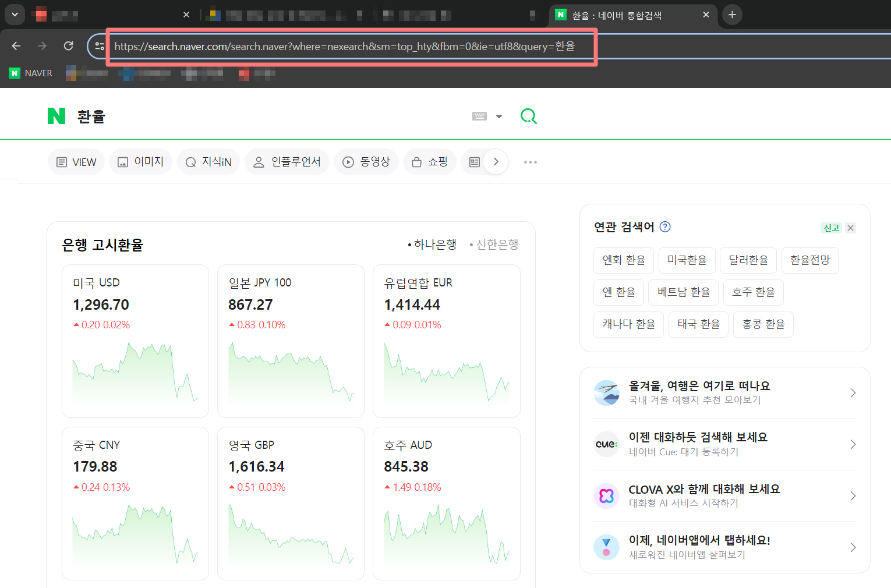This screenshot has height=588, width=891.
Task: Click related search 엔화 환율
Action: [624, 260]
